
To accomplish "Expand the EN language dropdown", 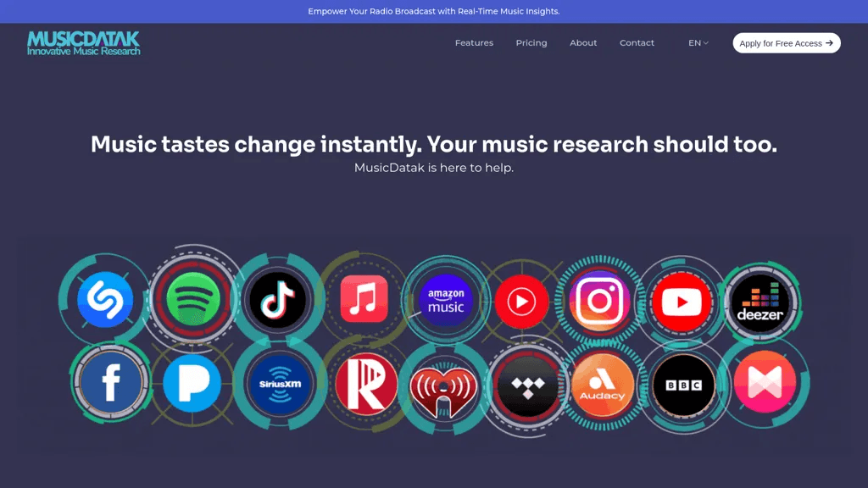I will (698, 42).
